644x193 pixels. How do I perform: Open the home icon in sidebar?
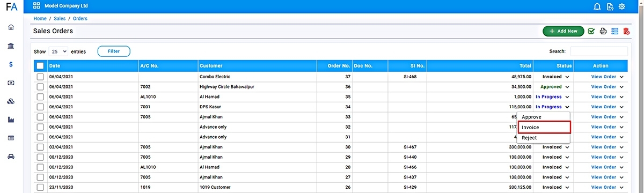coord(11,27)
